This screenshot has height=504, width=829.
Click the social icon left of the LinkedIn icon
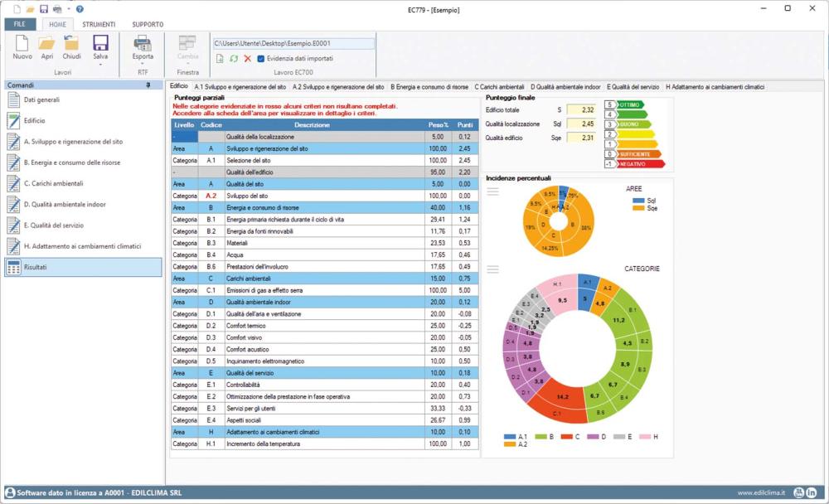799,493
